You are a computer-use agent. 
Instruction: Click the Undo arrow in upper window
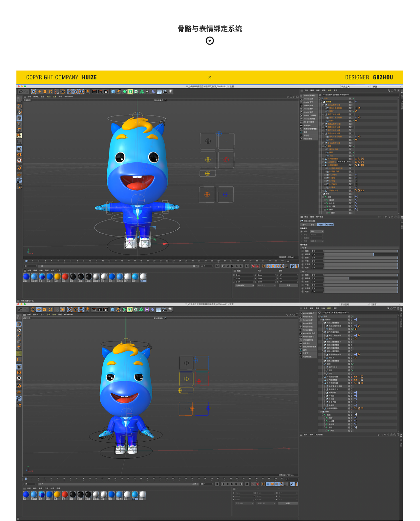coord(20,92)
